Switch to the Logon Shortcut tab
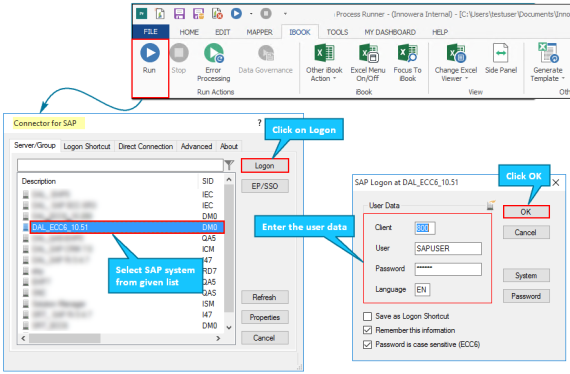 [x=87, y=146]
